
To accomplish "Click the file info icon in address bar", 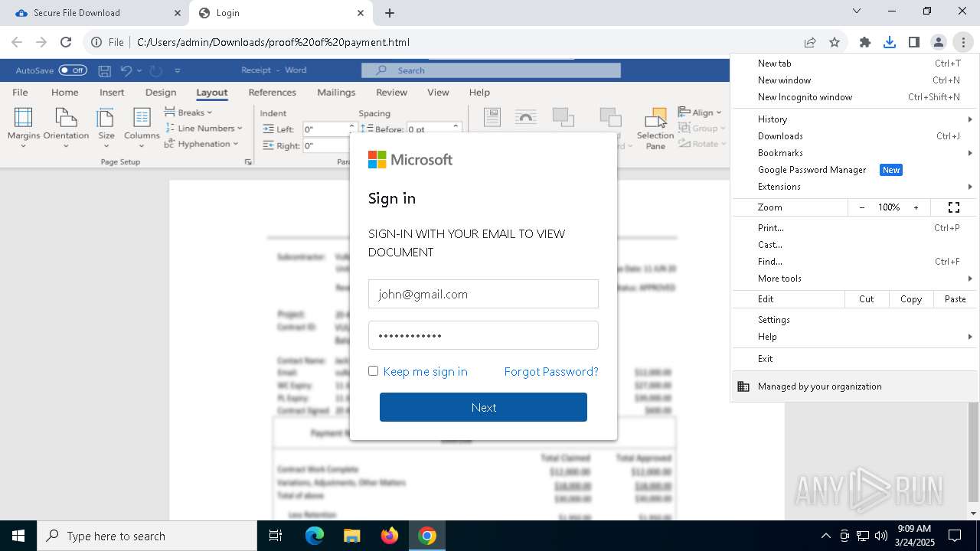I will pos(97,42).
